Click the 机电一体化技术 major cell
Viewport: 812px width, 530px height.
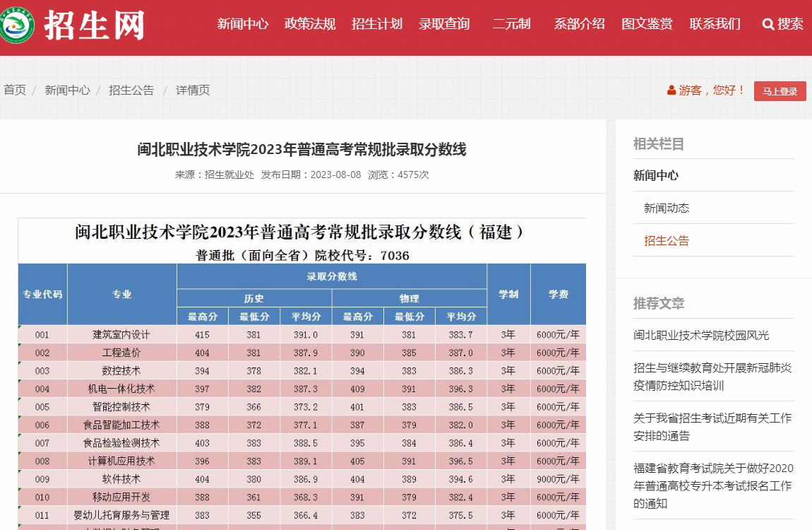coord(121,389)
